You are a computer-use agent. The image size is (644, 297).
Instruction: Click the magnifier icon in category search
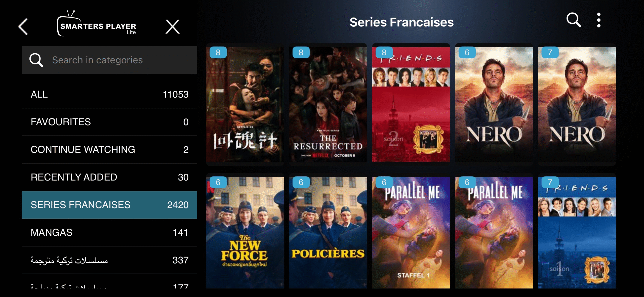[36, 60]
